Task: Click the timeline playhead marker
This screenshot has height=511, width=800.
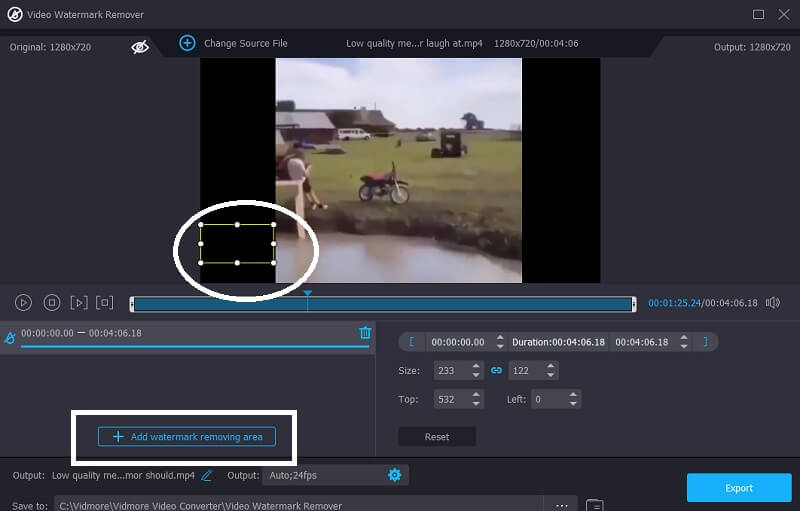Action: pyautogui.click(x=308, y=294)
